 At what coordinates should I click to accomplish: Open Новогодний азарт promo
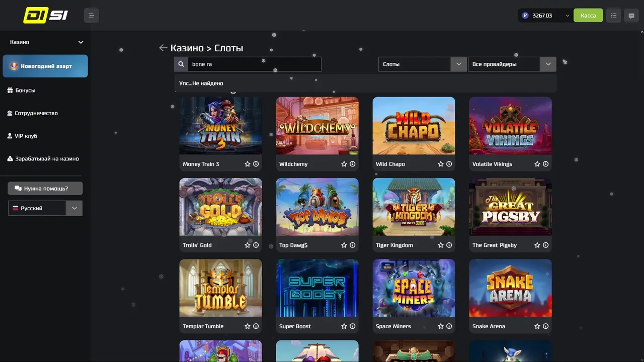coord(45,66)
